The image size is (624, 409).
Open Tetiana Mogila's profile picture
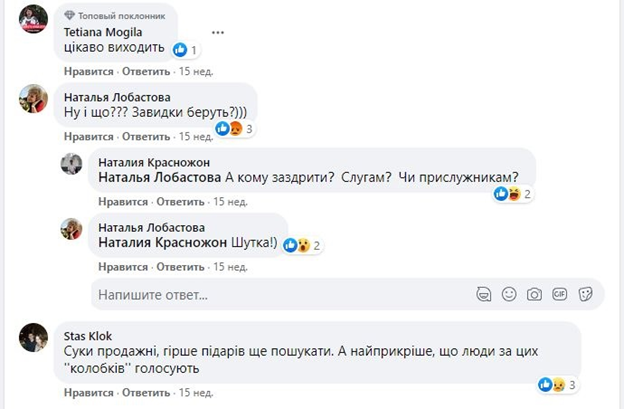(x=34, y=18)
